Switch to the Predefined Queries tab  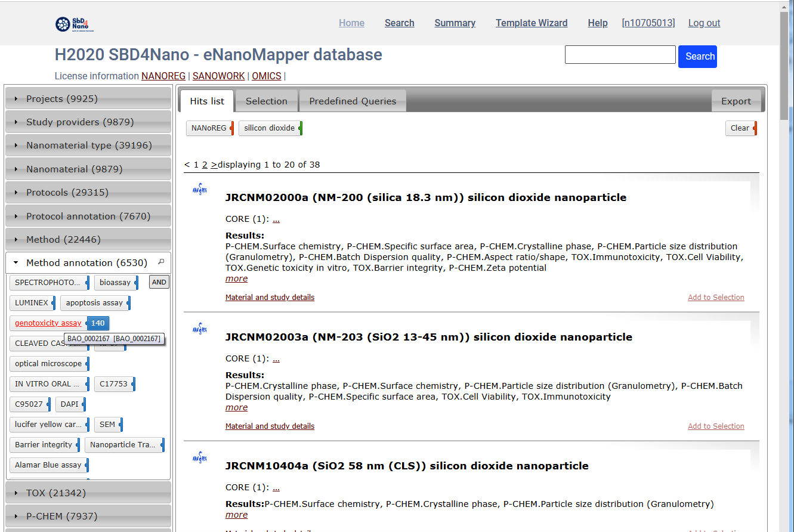352,101
